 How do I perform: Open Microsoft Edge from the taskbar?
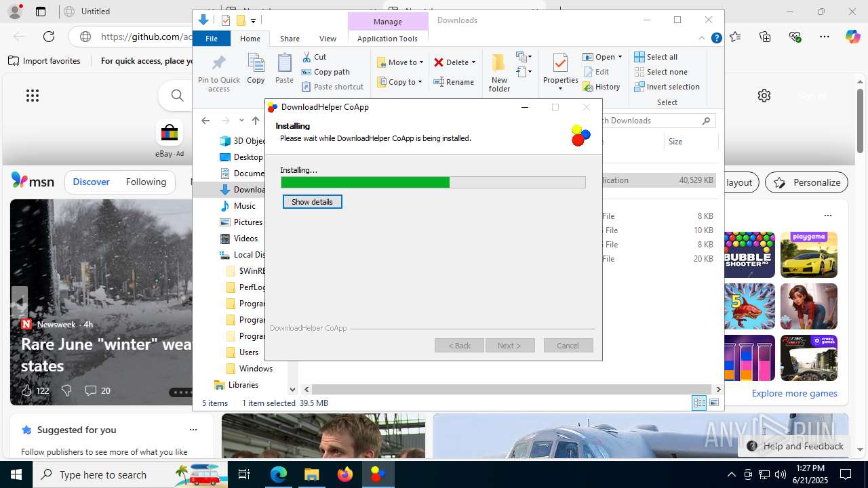(279, 474)
